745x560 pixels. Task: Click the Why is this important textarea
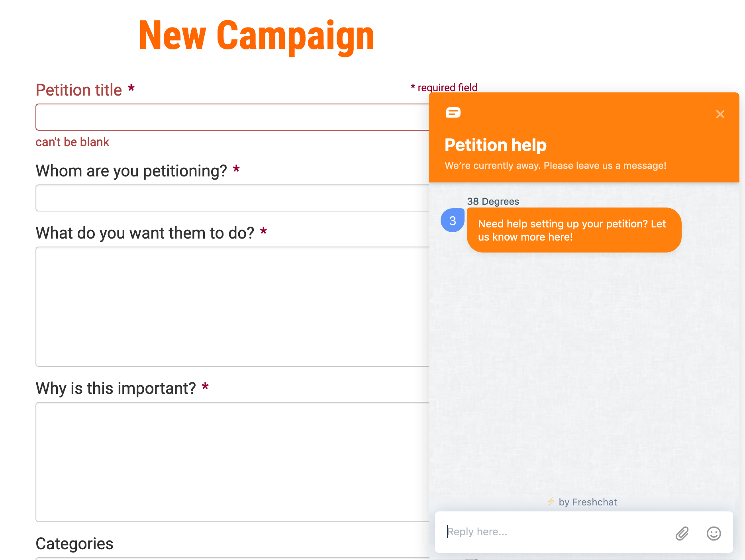tap(232, 462)
